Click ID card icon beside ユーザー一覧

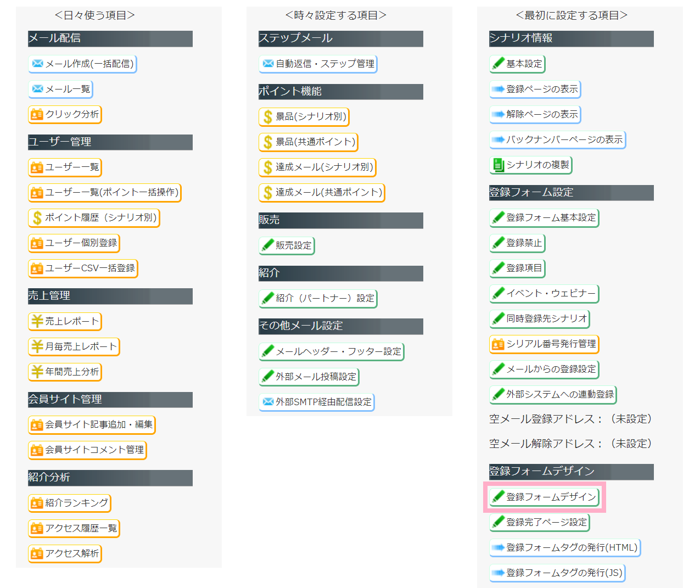[37, 167]
